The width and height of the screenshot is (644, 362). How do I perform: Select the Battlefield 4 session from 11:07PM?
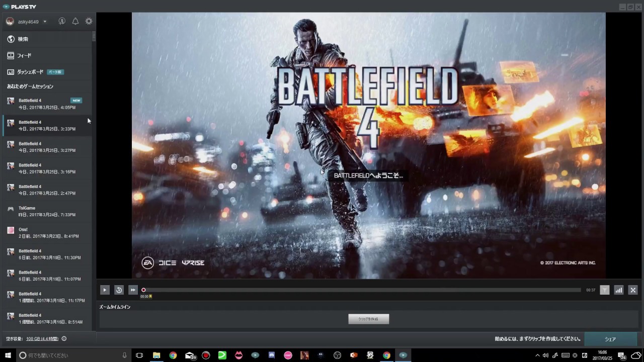point(46,276)
